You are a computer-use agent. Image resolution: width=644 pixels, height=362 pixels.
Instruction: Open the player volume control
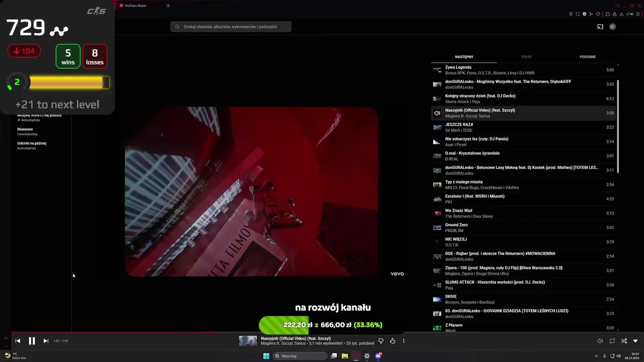[600, 341]
